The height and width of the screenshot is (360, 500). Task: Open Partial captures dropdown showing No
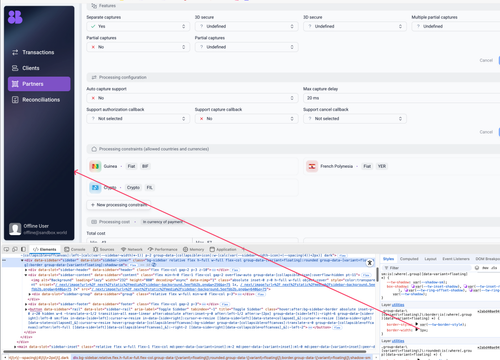[138, 47]
